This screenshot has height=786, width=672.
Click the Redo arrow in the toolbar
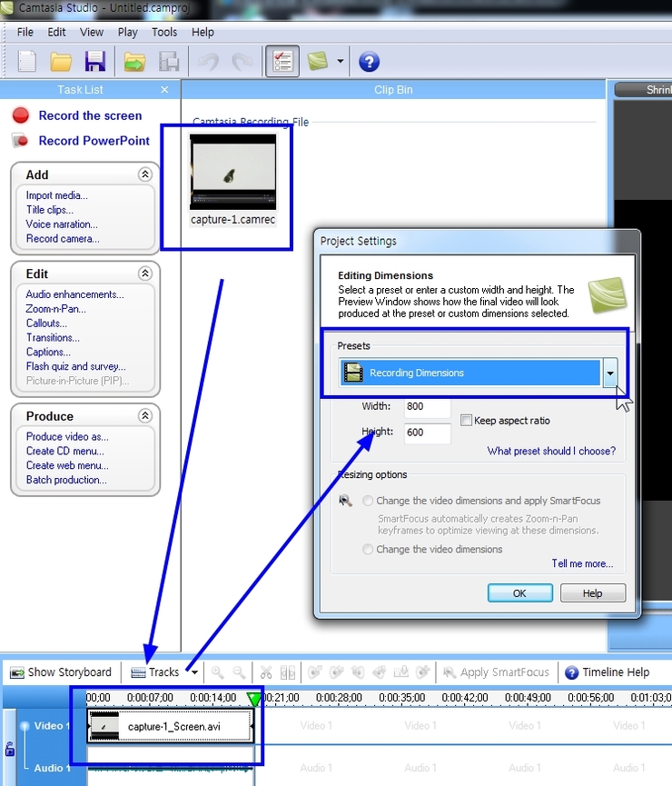coord(242,62)
